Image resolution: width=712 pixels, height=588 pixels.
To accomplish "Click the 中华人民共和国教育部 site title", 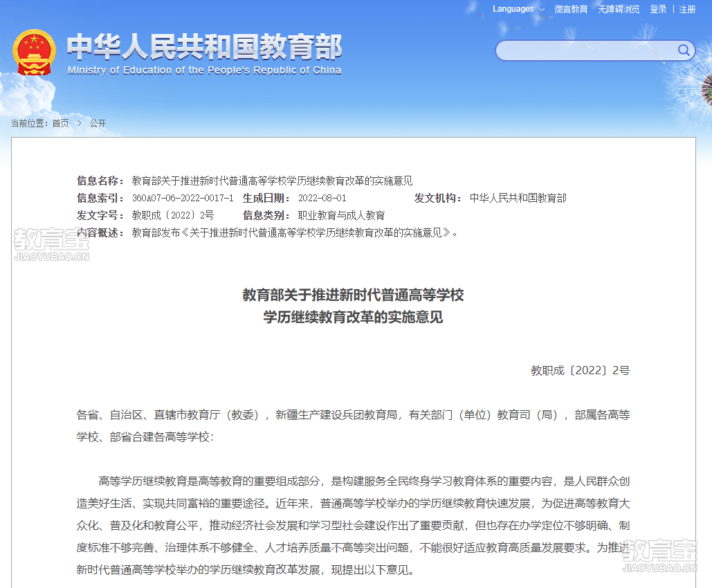I will [204, 47].
